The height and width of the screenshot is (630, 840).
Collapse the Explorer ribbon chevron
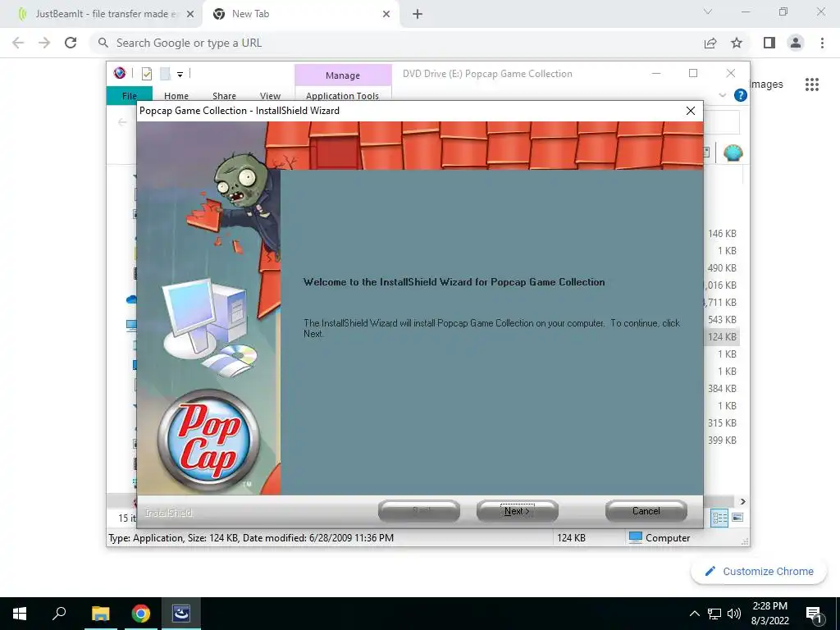click(x=722, y=95)
